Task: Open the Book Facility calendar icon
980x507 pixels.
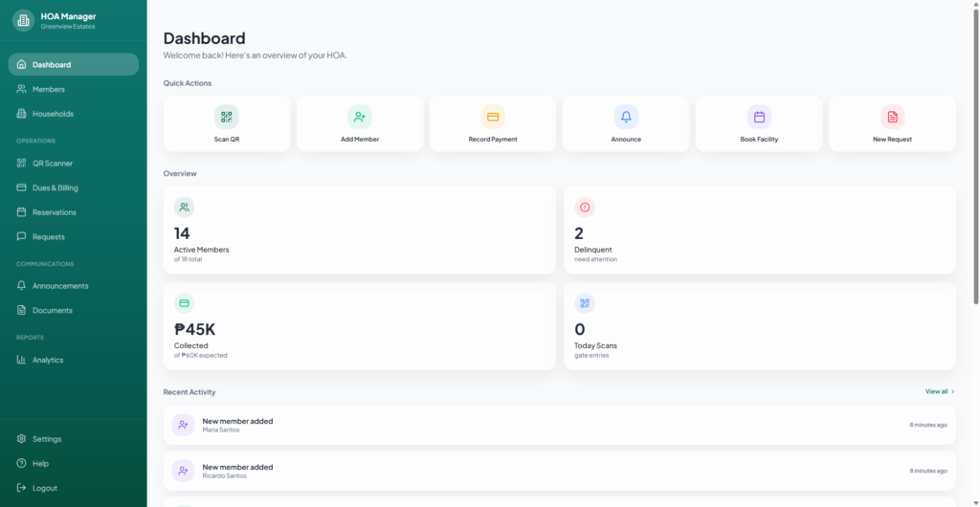Action: coord(759,117)
